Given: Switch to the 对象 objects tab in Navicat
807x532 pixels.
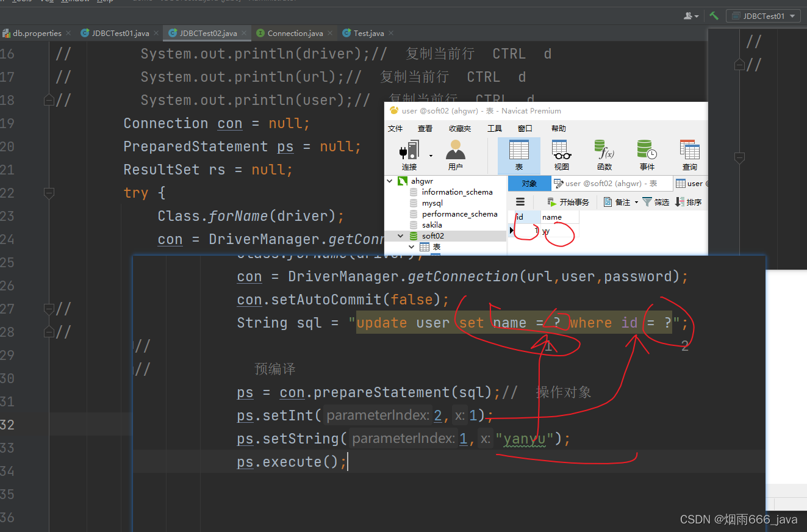Looking at the screenshot, I should click(529, 183).
